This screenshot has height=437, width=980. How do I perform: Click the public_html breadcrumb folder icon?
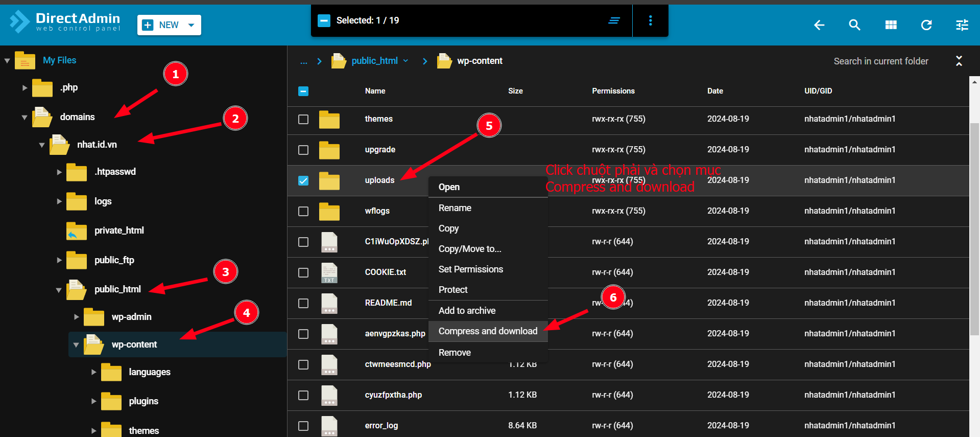coord(339,61)
